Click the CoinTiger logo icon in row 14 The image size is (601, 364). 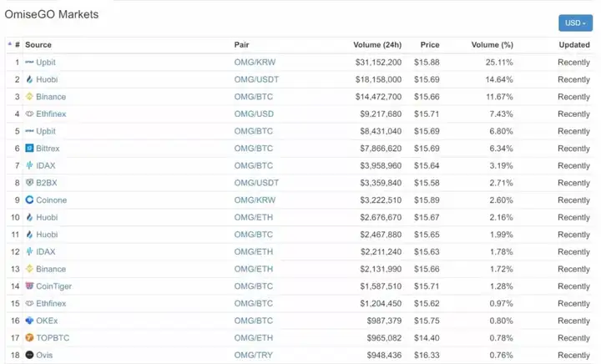pos(29,286)
